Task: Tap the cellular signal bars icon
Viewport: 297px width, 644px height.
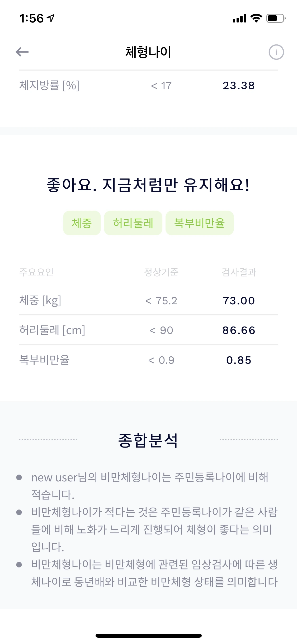Action: tap(239, 19)
